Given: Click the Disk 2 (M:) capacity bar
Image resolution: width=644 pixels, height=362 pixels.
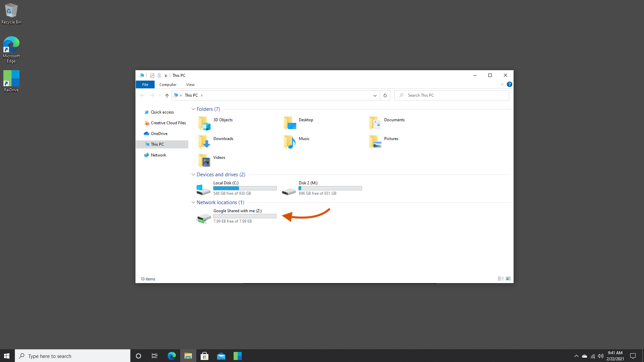Looking at the screenshot, I should click(x=330, y=188).
